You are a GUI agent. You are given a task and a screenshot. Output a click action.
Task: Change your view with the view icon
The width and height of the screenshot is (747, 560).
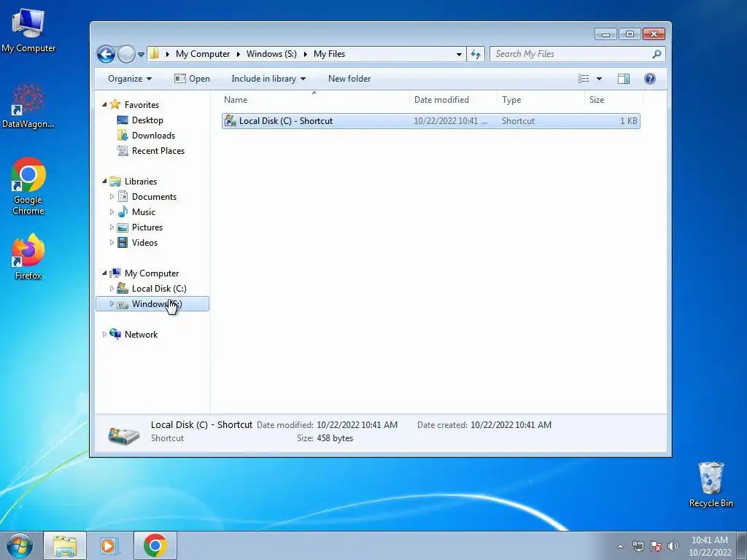pos(583,79)
